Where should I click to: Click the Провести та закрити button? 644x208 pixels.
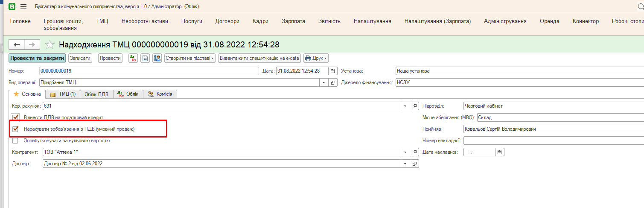click(37, 58)
